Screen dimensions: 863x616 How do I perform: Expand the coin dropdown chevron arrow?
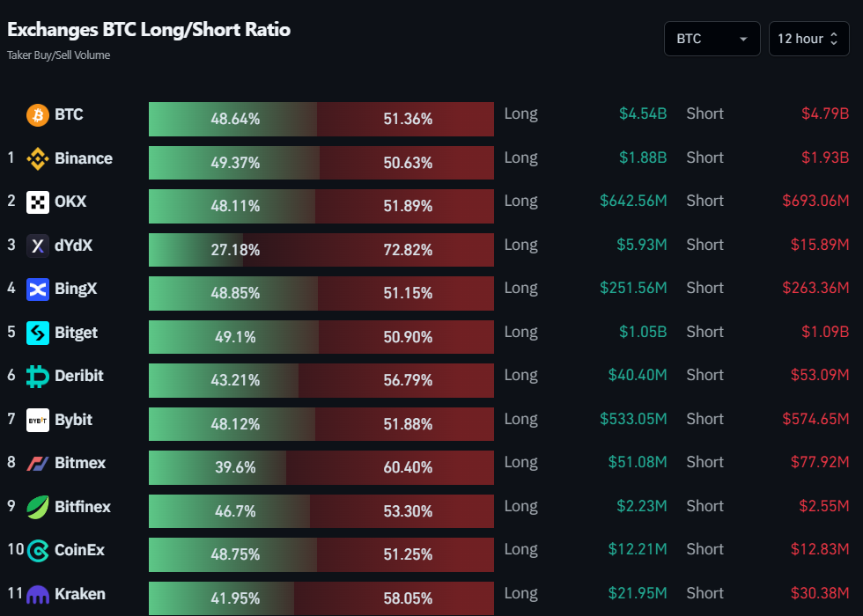(746, 39)
